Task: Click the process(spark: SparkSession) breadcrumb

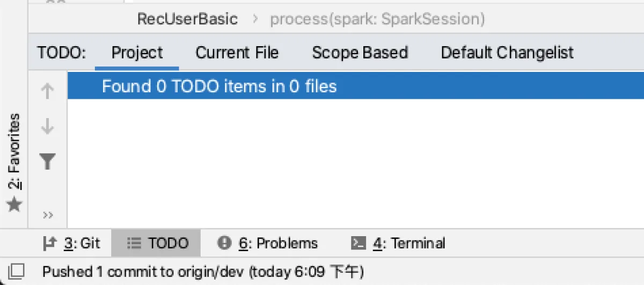Action: pyautogui.click(x=377, y=19)
